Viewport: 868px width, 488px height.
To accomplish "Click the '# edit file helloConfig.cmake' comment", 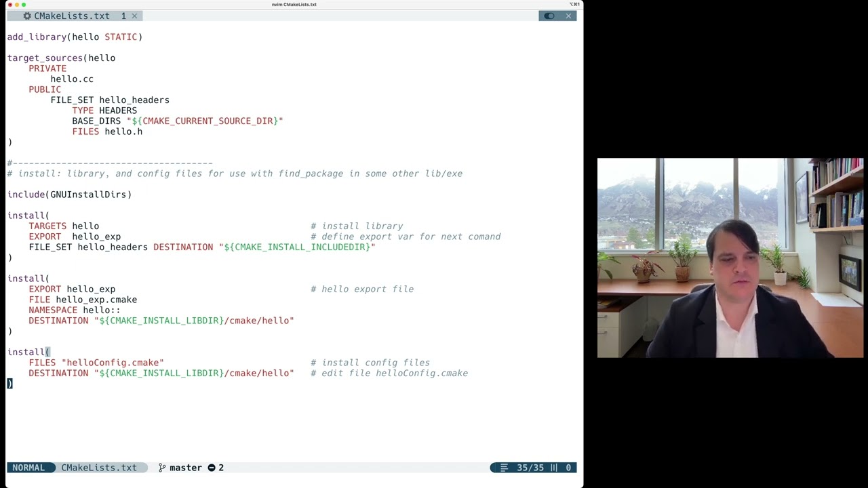I will [x=389, y=373].
